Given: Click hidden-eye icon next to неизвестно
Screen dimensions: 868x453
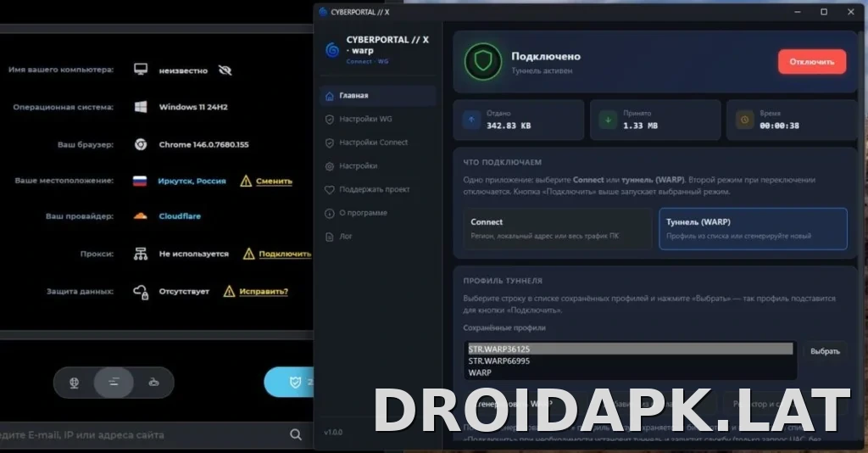Looking at the screenshot, I should tap(225, 70).
